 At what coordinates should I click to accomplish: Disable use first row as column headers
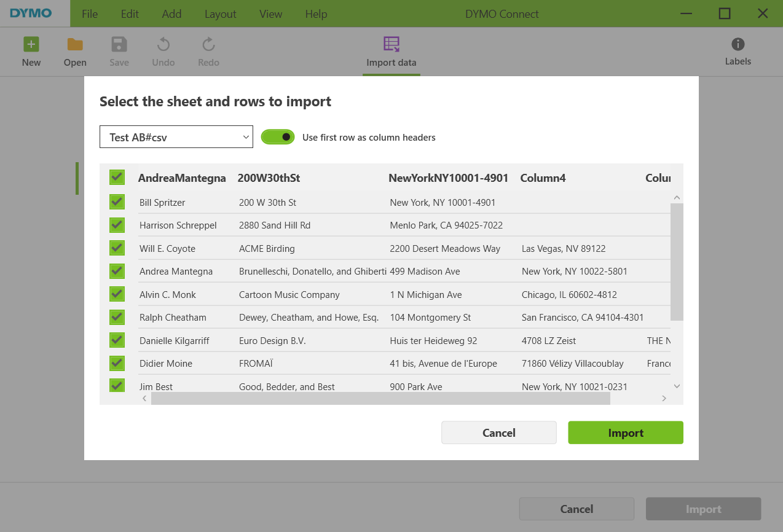pyautogui.click(x=278, y=137)
